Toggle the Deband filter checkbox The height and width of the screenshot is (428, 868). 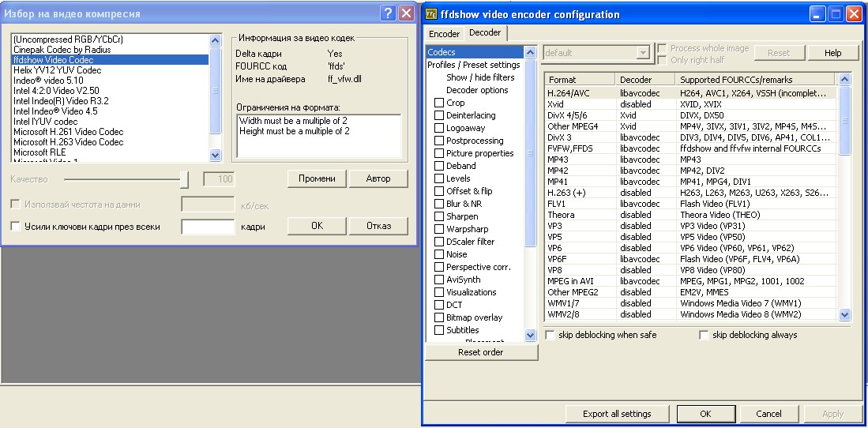[439, 166]
